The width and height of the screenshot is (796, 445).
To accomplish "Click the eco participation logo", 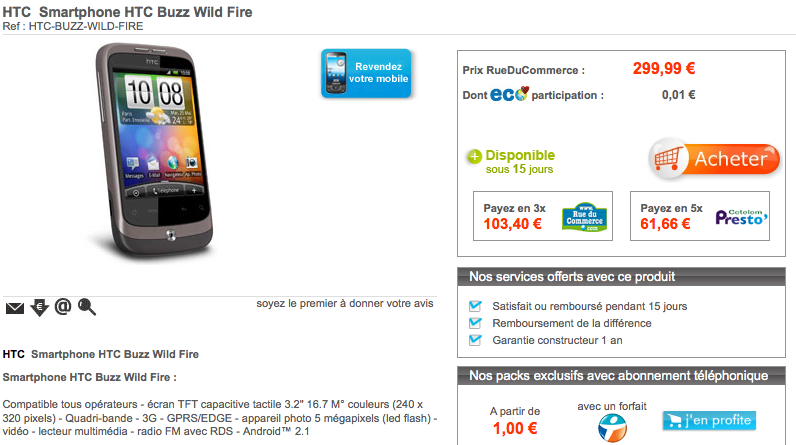I will tap(509, 94).
